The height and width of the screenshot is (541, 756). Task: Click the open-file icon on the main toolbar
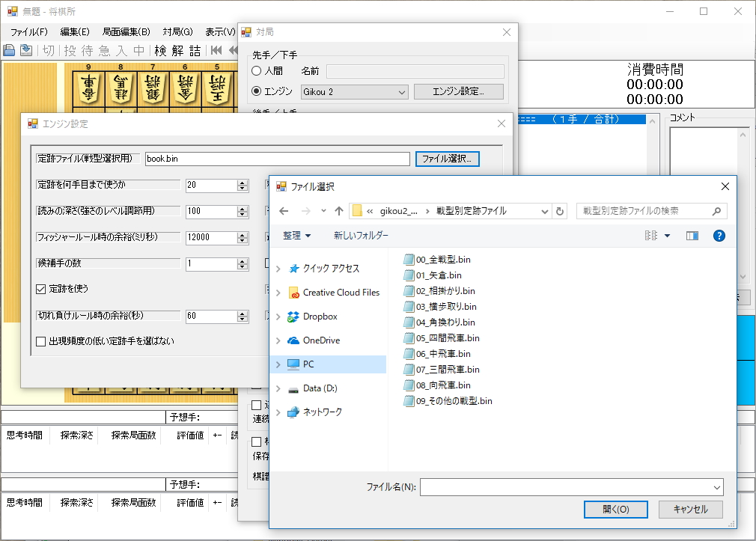tap(9, 50)
